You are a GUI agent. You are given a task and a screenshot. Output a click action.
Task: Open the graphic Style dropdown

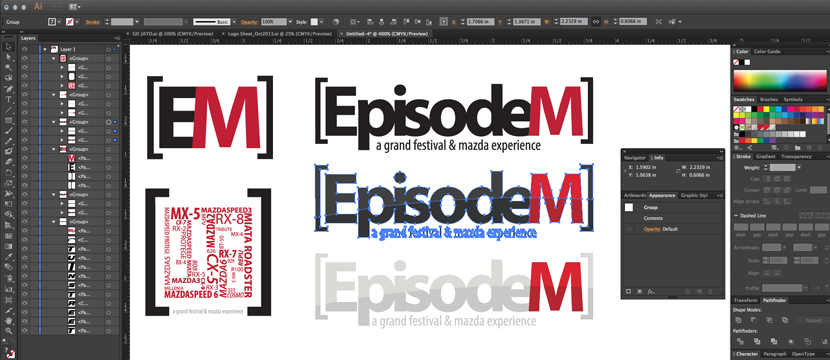click(321, 22)
